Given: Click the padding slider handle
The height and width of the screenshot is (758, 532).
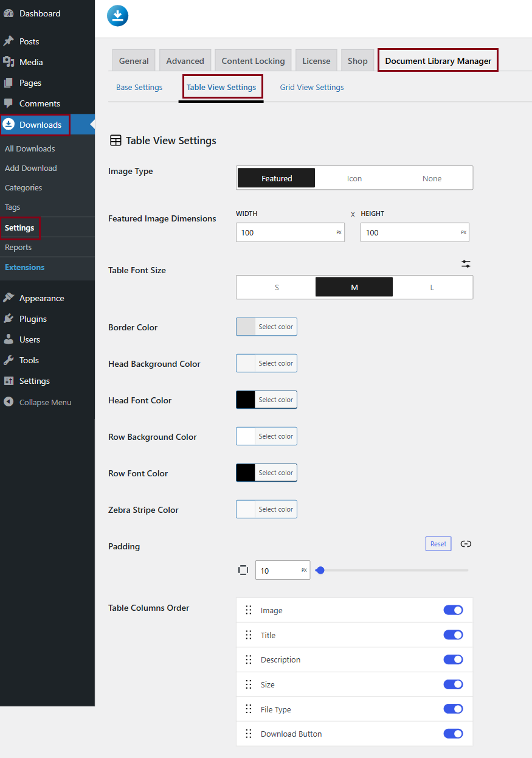Looking at the screenshot, I should 320,571.
